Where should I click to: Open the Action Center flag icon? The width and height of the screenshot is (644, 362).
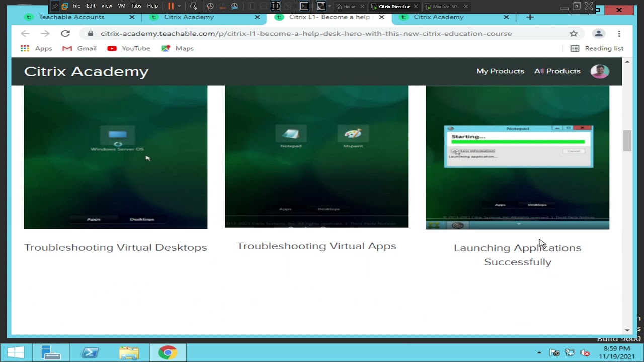tap(554, 353)
